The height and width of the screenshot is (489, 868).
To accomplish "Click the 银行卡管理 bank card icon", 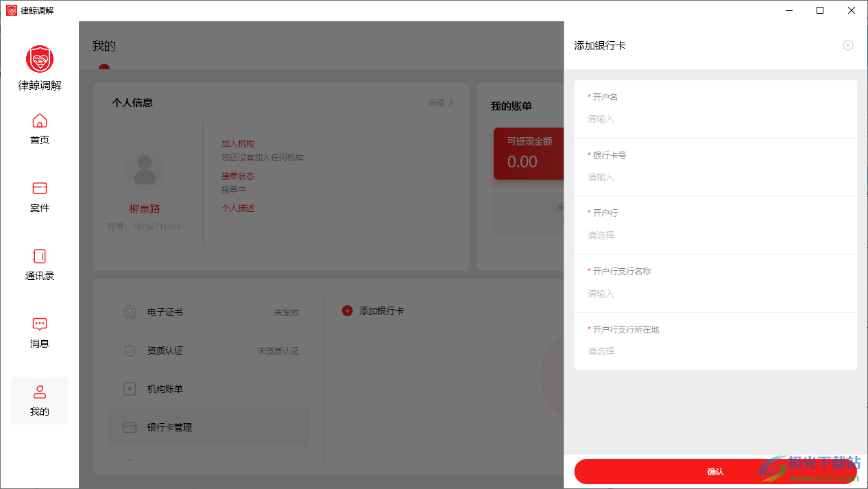I will (130, 427).
